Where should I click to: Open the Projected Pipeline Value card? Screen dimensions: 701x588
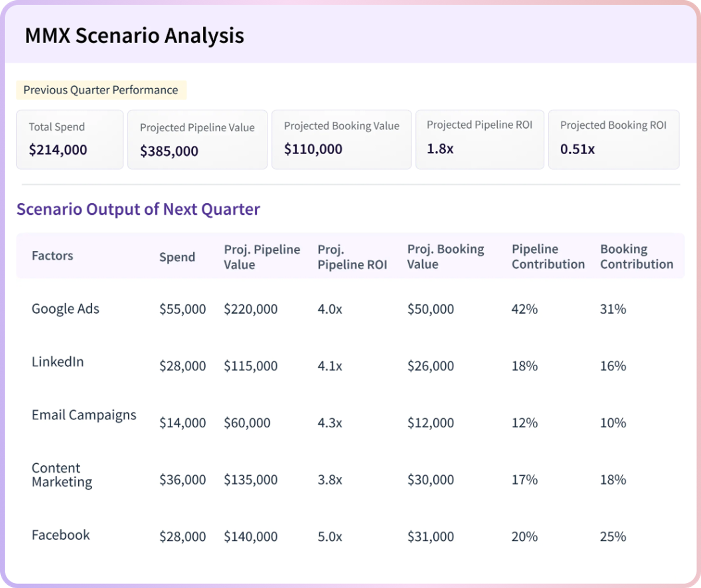pyautogui.click(x=197, y=140)
